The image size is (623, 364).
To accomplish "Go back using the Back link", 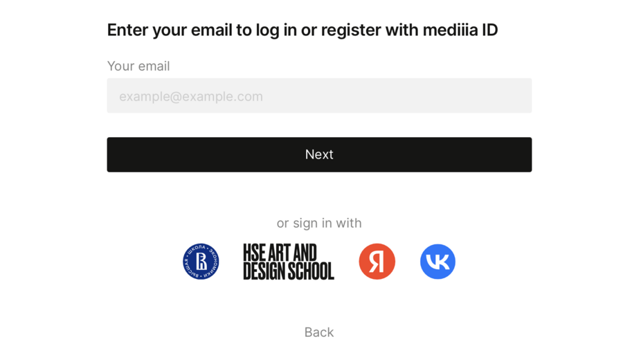I will (x=319, y=332).
